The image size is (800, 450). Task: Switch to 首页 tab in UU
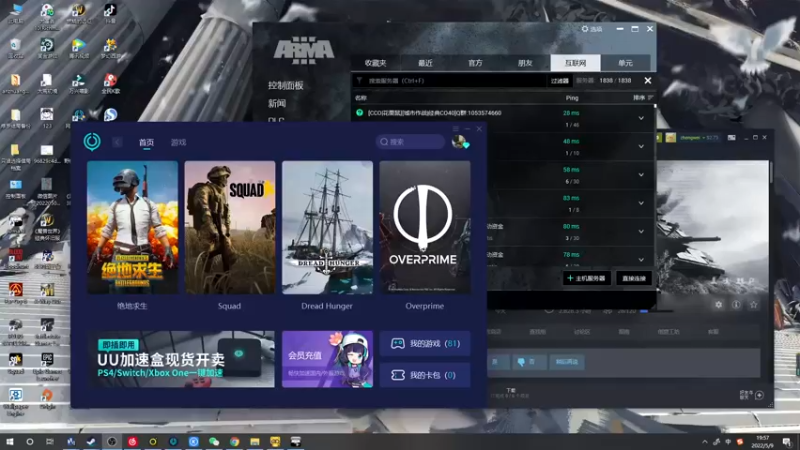pos(146,142)
